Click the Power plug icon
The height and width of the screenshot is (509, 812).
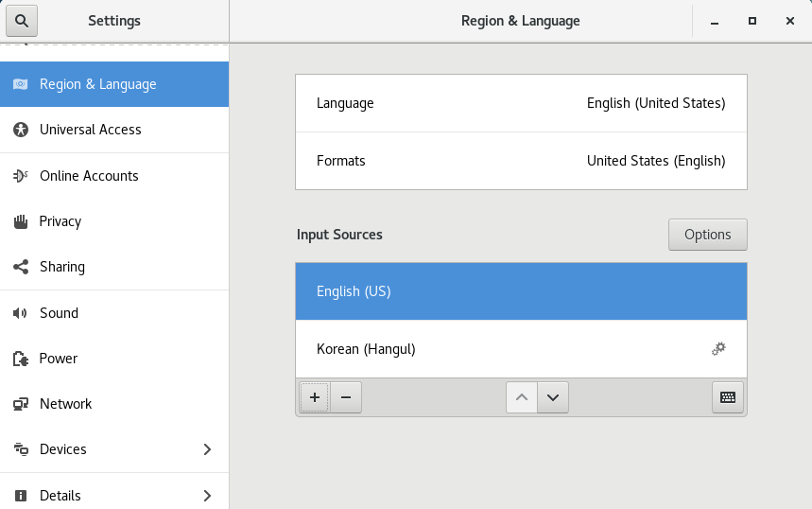pos(21,359)
